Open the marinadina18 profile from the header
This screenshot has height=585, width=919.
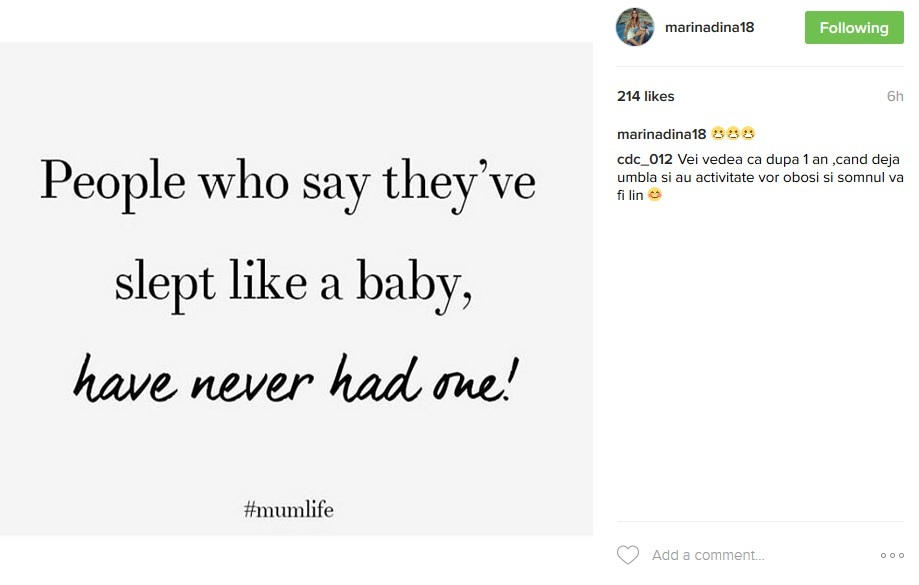coord(709,28)
